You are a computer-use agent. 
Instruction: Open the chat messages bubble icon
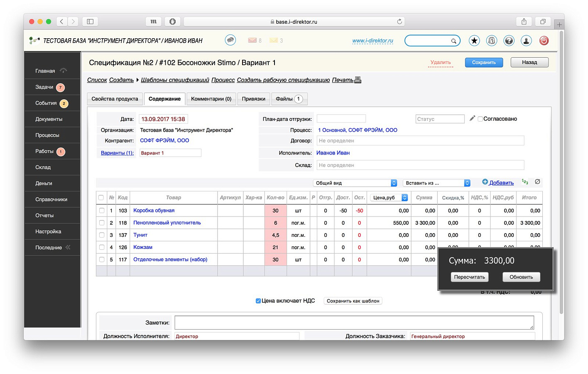point(230,40)
